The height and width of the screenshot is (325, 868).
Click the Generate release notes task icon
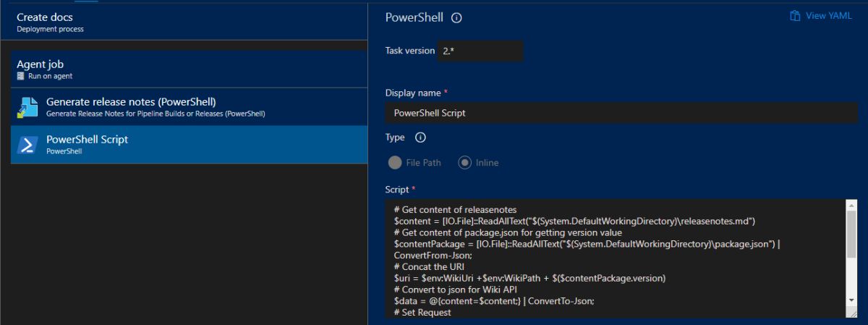pos(27,107)
